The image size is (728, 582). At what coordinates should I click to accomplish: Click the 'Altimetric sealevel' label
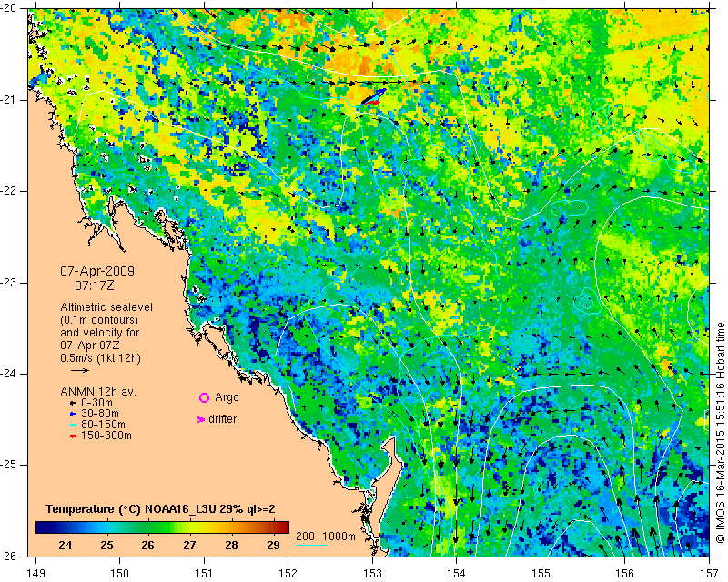(x=106, y=307)
